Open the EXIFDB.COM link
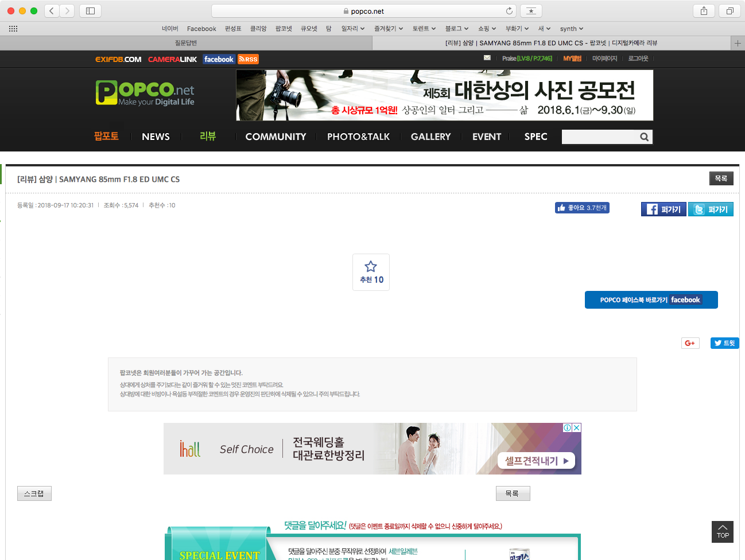Image resolution: width=745 pixels, height=560 pixels. [118, 59]
